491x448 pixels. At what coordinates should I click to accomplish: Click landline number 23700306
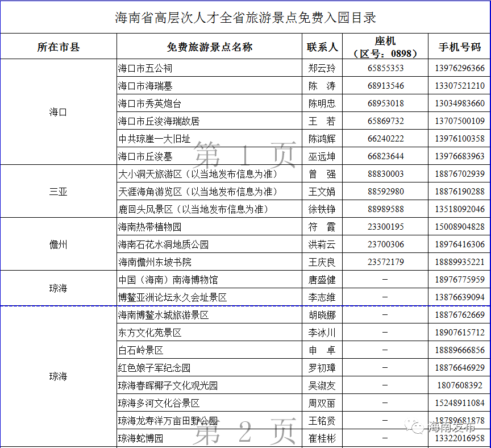click(385, 244)
